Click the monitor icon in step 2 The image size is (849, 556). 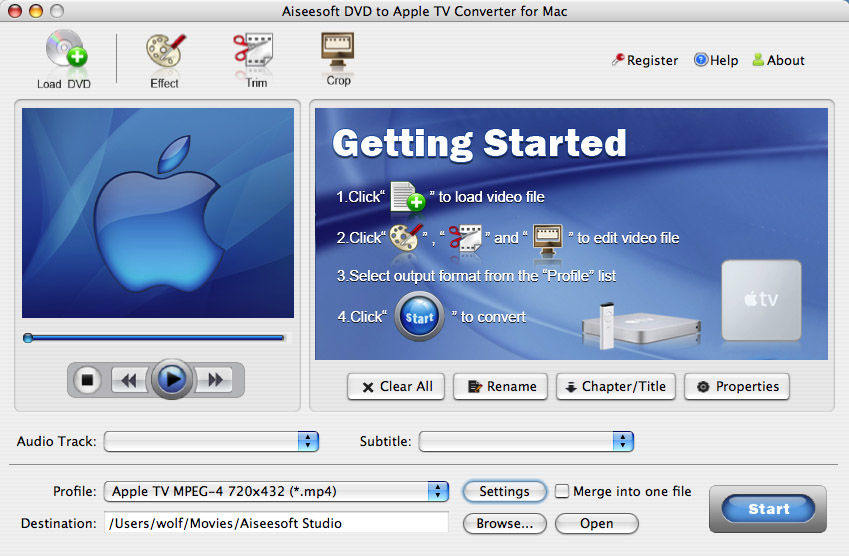[x=547, y=239]
